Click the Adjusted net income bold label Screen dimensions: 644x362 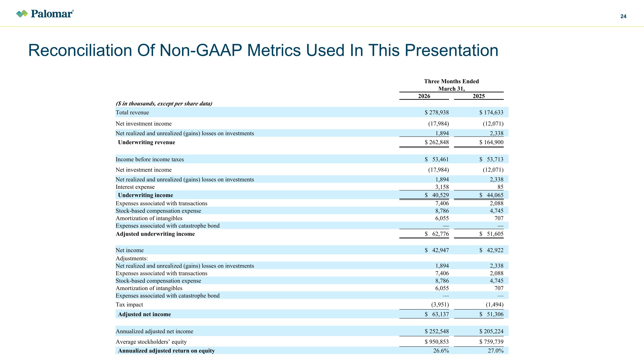click(144, 314)
